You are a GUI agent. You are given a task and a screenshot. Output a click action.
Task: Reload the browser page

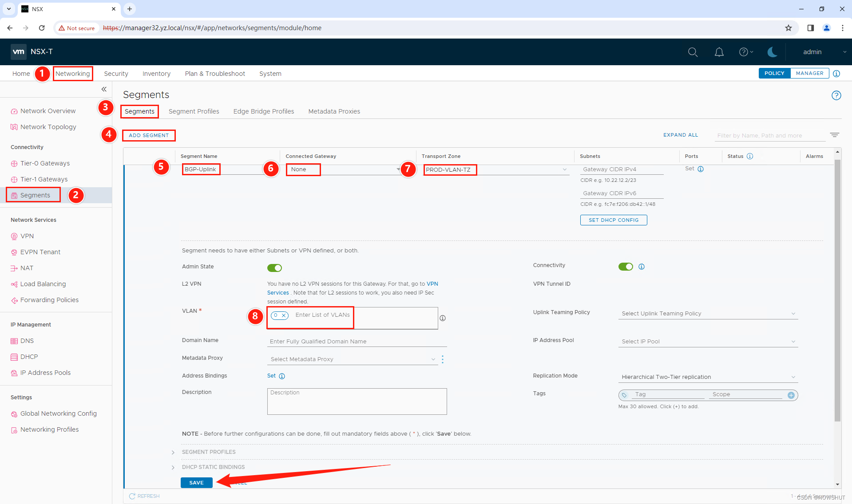[42, 28]
